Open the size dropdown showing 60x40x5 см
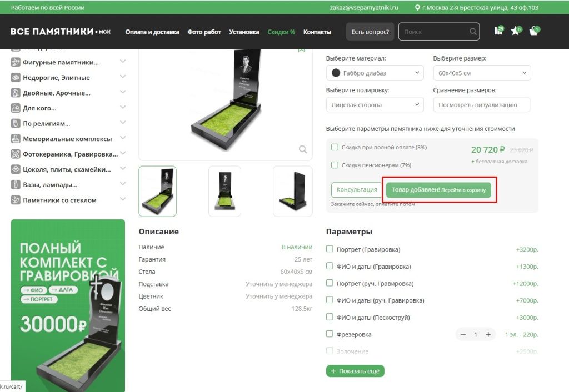The image size is (569, 392). (481, 72)
